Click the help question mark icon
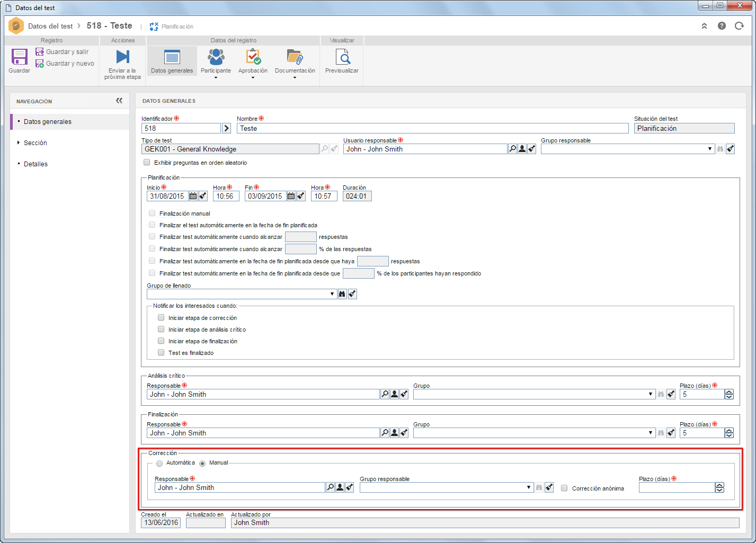The image size is (756, 543). [722, 25]
